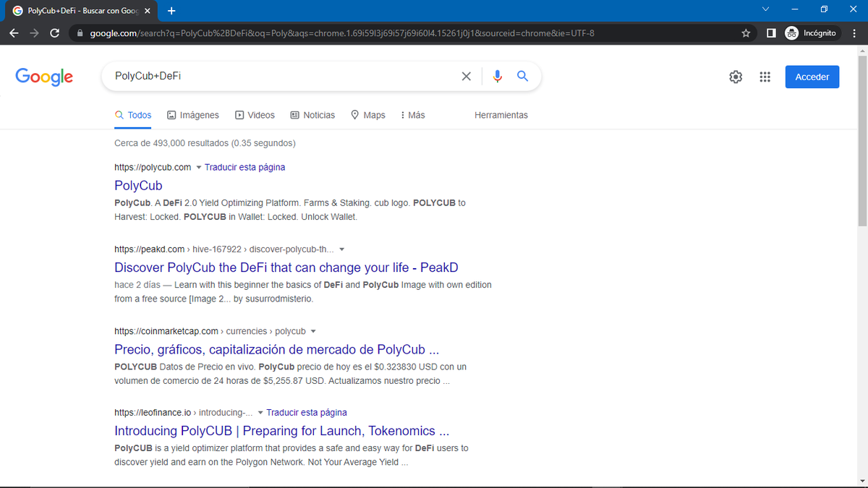Bookmark this page with star icon

(x=746, y=33)
